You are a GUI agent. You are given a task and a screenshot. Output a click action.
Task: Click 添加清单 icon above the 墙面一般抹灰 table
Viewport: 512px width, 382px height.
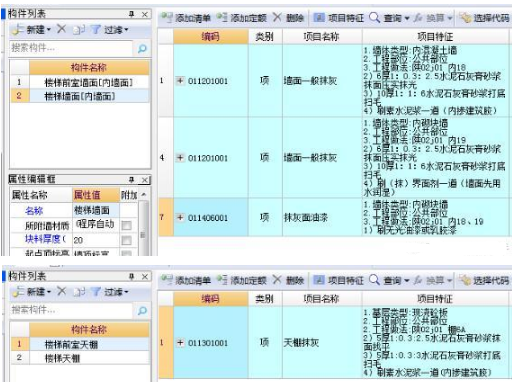tap(166, 17)
